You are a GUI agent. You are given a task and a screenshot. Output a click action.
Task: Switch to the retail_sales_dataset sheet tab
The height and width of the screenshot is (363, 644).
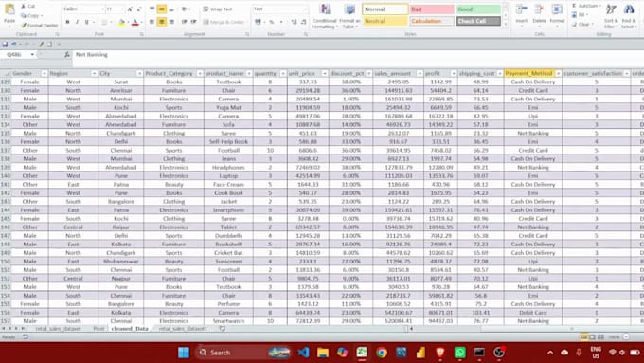59,329
